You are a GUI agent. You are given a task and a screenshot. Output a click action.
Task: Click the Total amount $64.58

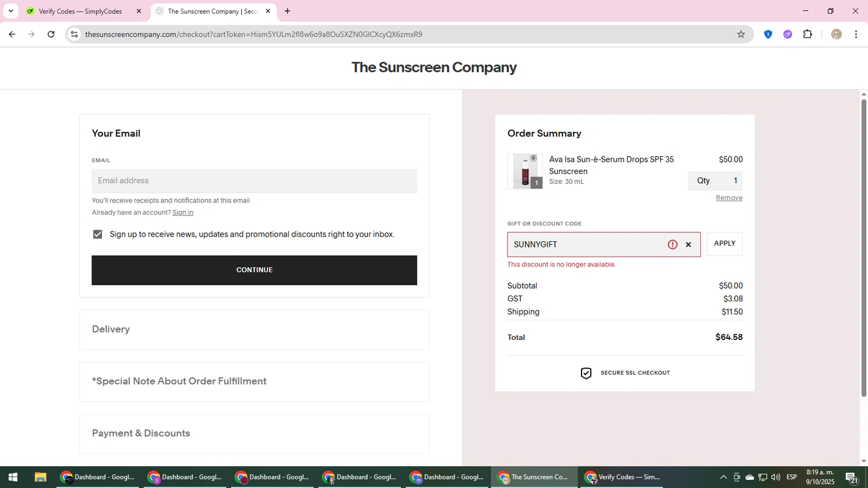point(729,337)
